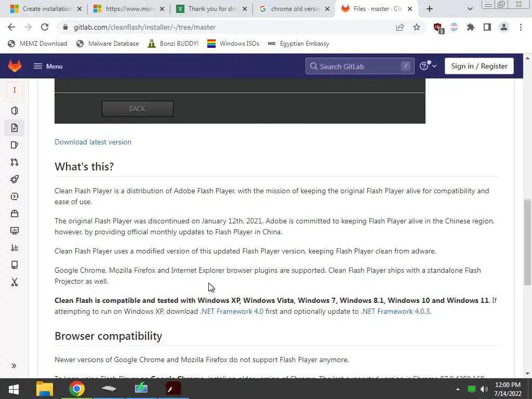Open Chrome three-dot menu
532x399 pixels.
click(521, 27)
